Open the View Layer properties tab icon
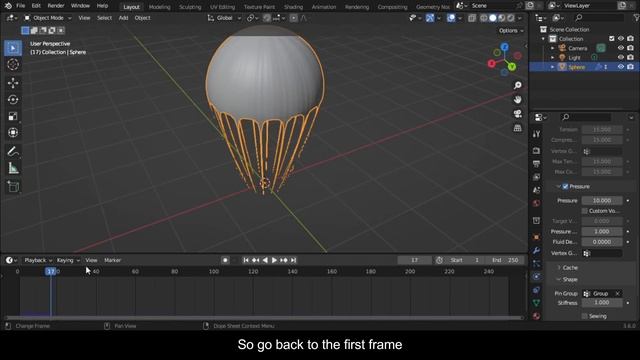Screen dimensions: 640x360 536,177
